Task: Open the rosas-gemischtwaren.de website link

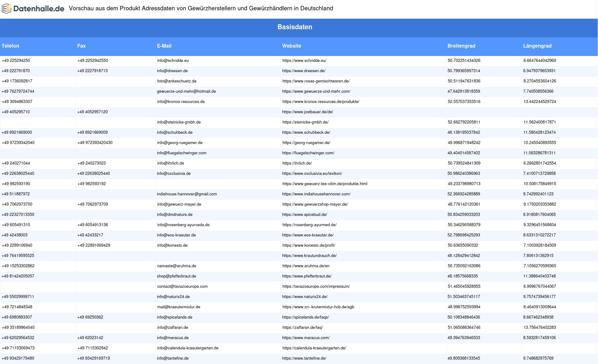Action: [x=316, y=81]
